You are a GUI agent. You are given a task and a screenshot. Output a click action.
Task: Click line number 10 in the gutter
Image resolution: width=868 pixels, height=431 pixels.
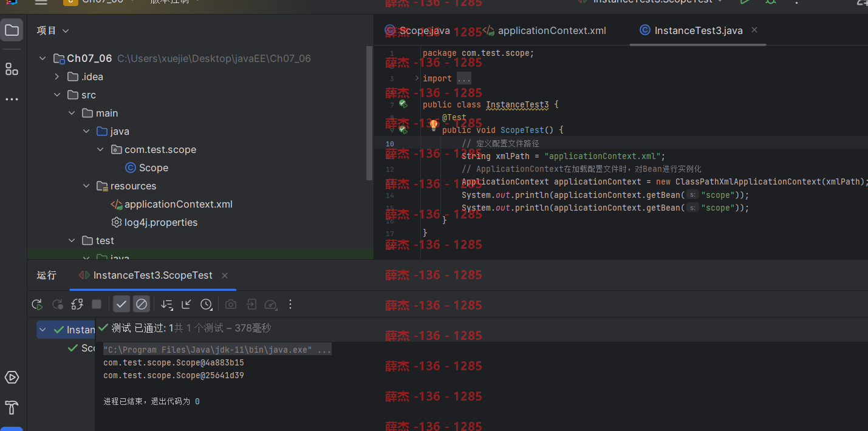pyautogui.click(x=389, y=144)
